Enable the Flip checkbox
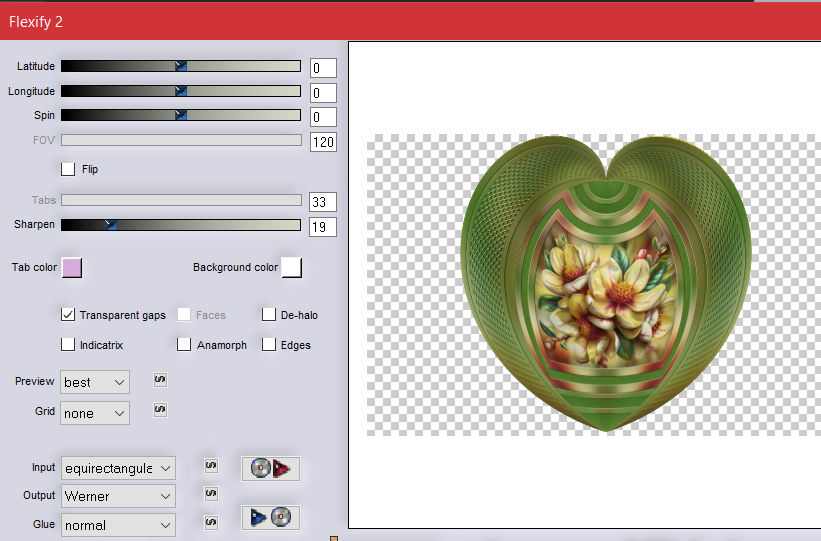The image size is (821, 541). click(68, 169)
